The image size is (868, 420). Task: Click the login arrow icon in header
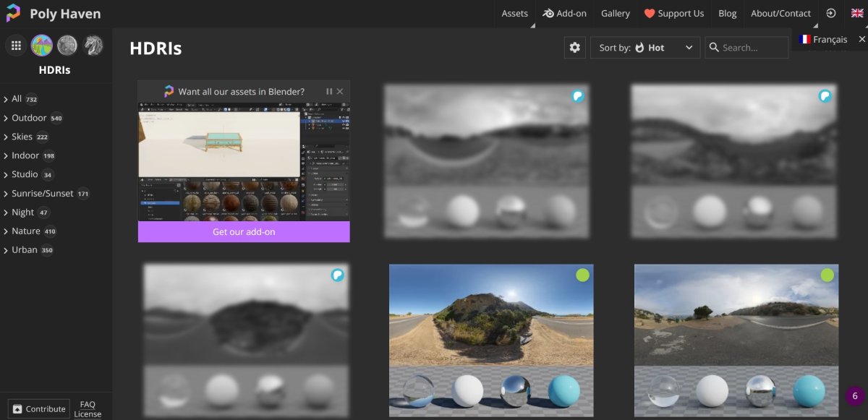pyautogui.click(x=831, y=13)
